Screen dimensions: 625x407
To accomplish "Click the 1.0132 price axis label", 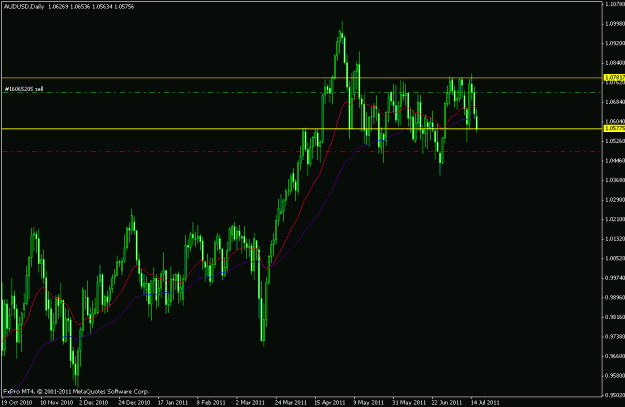I will [x=615, y=238].
